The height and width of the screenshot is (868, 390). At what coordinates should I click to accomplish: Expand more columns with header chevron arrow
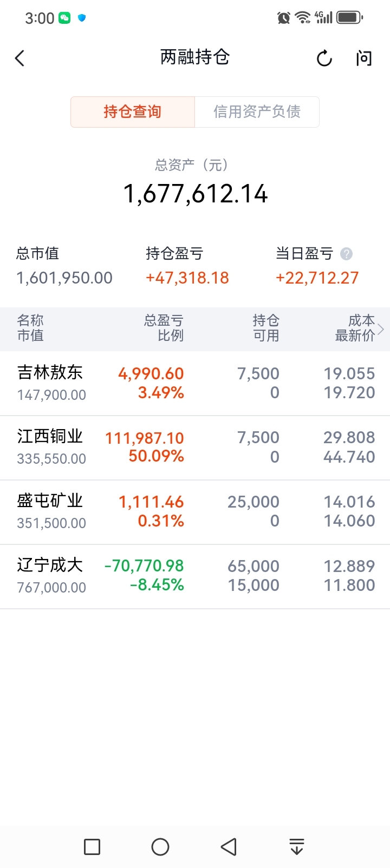point(381,328)
